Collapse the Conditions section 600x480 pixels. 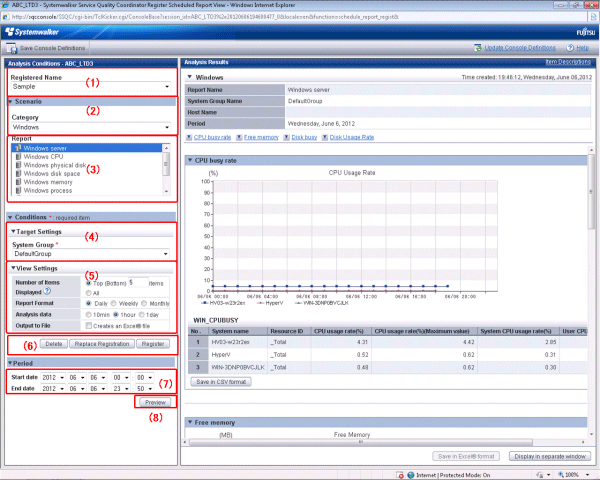click(10, 217)
